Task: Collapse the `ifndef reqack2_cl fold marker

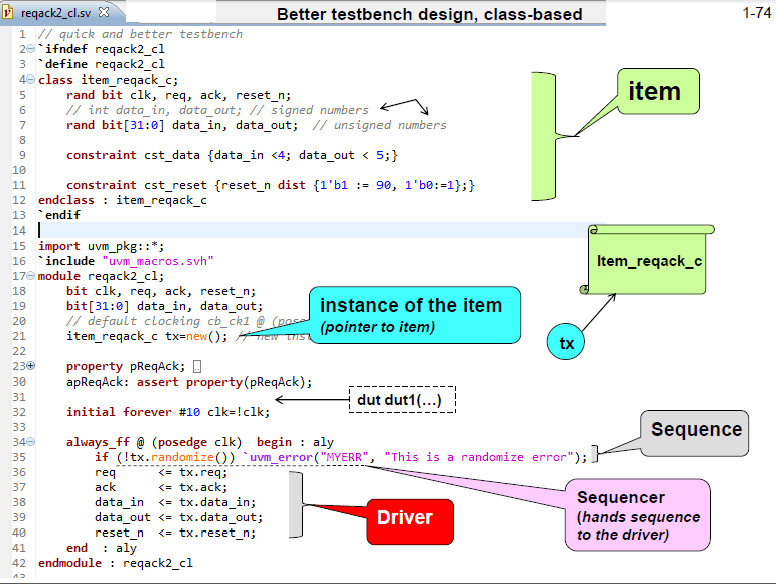Action: (x=30, y=49)
